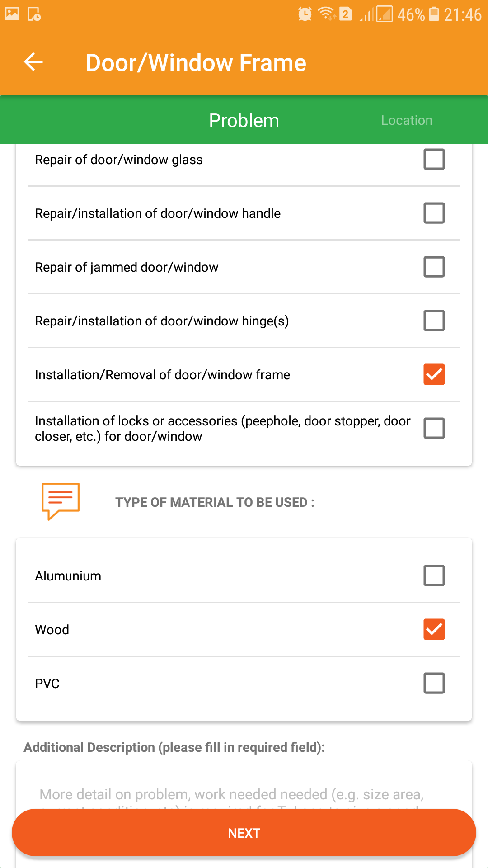Select Alumunium material checkbox
This screenshot has height=868, width=488.
click(x=434, y=576)
